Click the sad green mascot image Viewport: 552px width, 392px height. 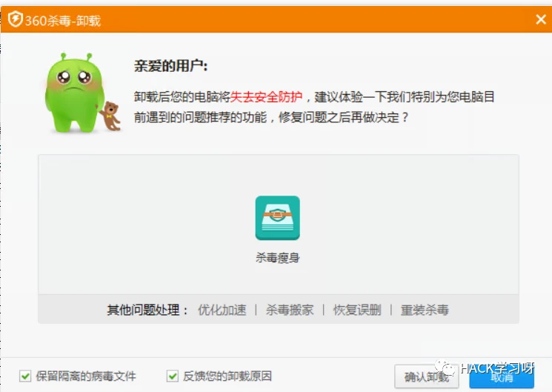71,92
